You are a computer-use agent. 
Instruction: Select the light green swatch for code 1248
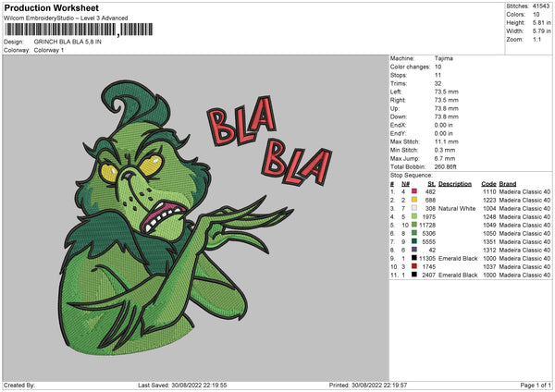click(x=414, y=216)
